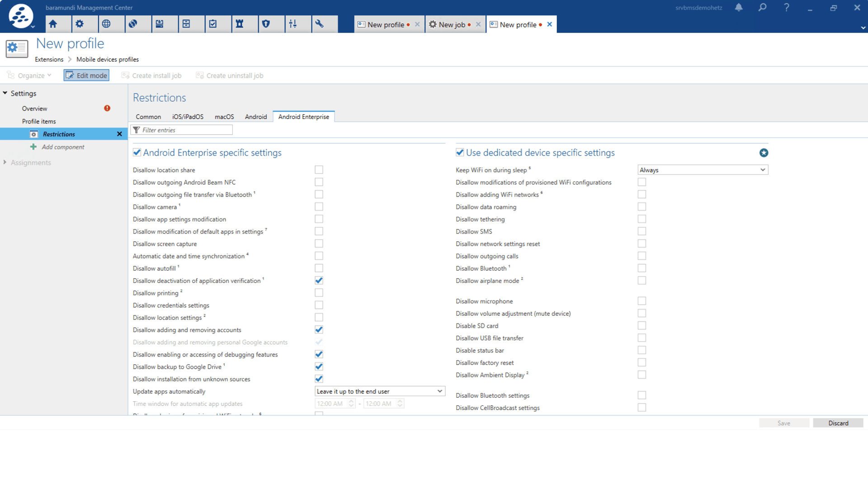Switch to the Android restrictions tab
The height and width of the screenshot is (488, 868).
tap(256, 117)
